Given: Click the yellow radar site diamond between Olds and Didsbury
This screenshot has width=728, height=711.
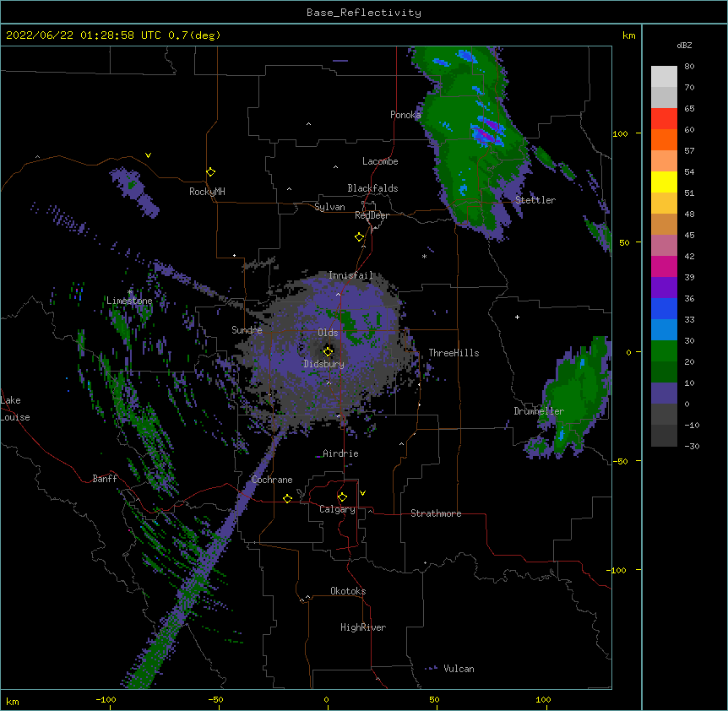Looking at the screenshot, I should 329,351.
